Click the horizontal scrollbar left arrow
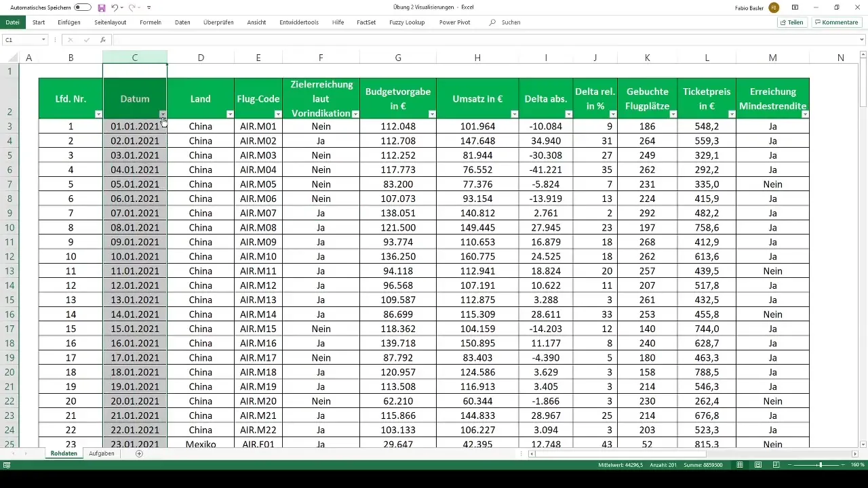The image size is (868, 488). [x=532, y=453]
